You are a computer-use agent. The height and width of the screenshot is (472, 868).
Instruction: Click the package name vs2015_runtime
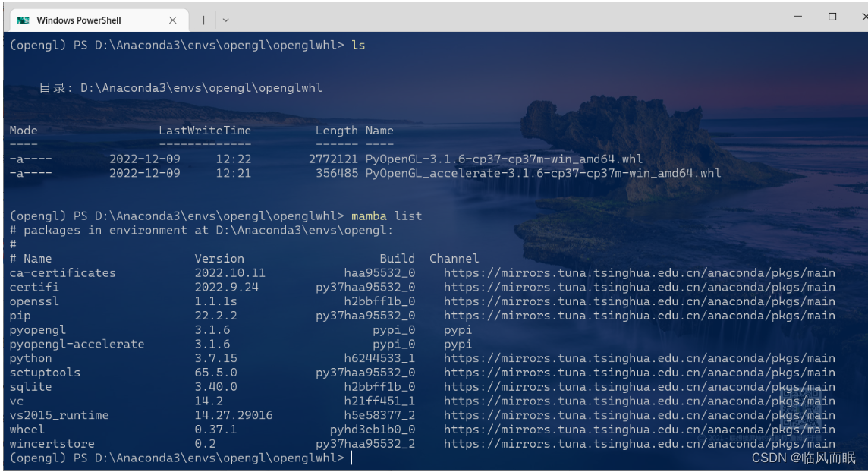click(x=58, y=415)
